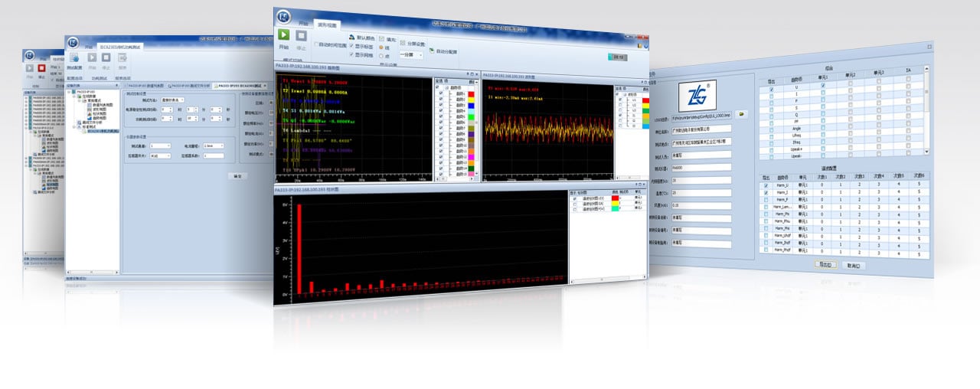The image size is (980, 389).
Task: Toggle 显示标签 show labels checkbox
Action: pyautogui.click(x=353, y=46)
